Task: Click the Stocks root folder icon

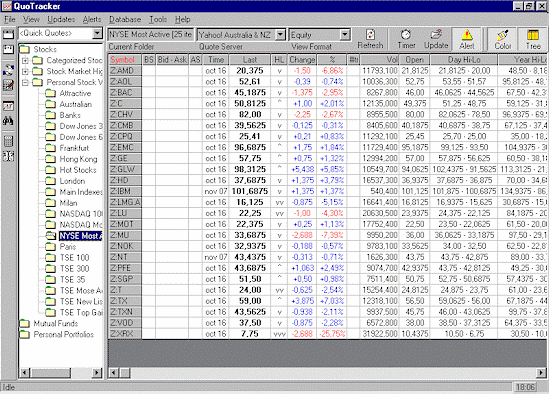Action: coord(25,49)
